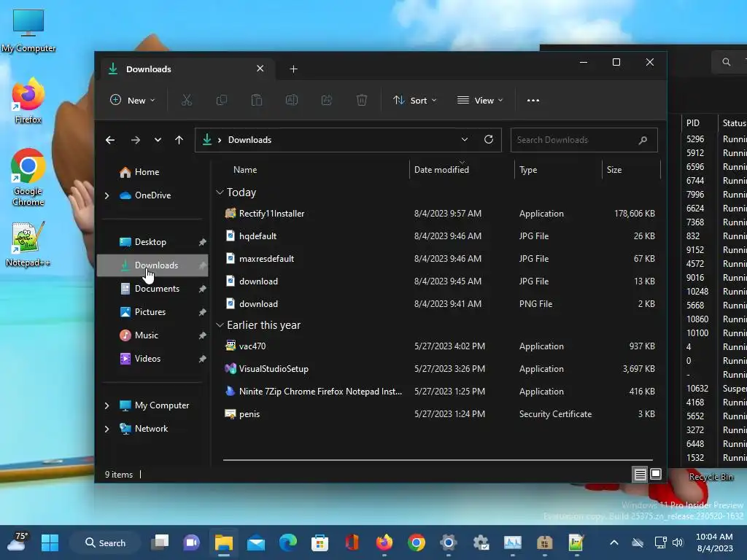
Task: Open Notepad++ desktop shortcut
Action: [28, 244]
